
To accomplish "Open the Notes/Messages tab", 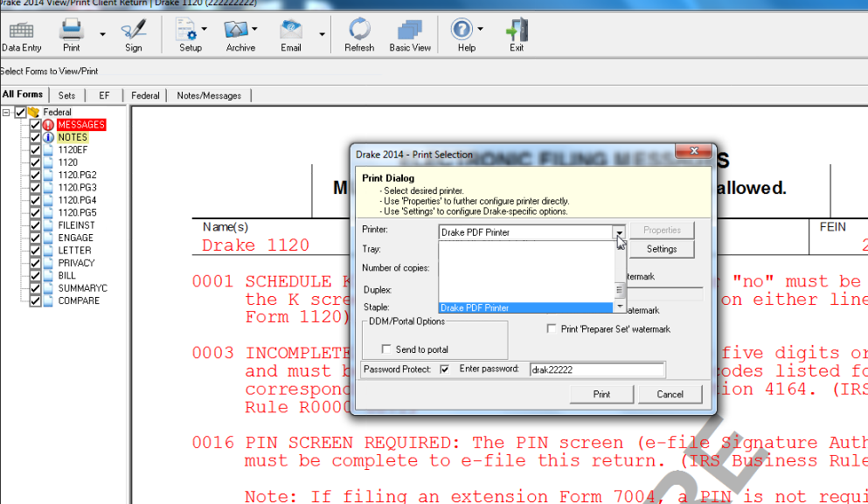I will [209, 95].
